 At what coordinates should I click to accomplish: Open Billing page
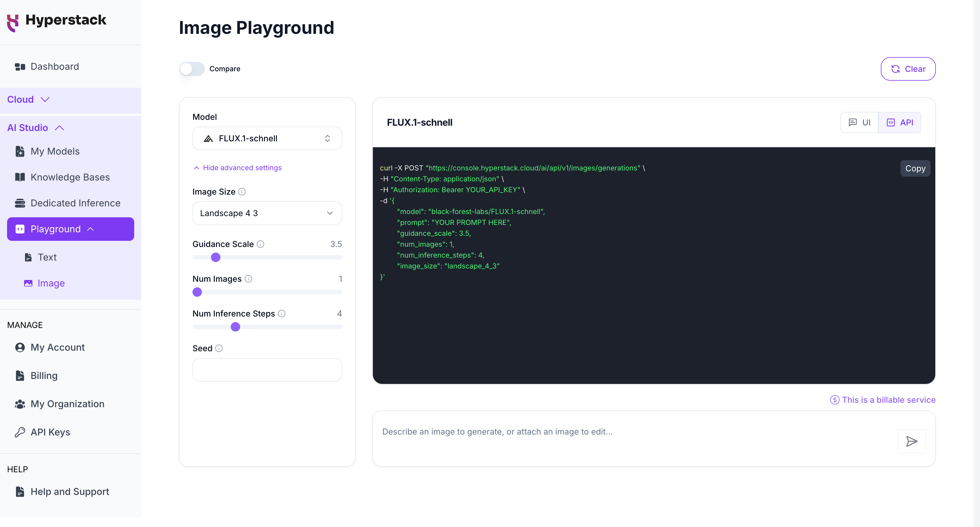pos(70,376)
